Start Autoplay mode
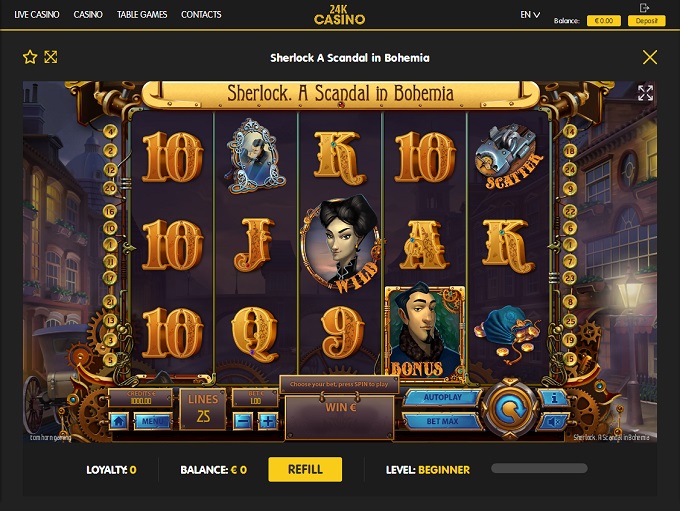680x511 pixels. pos(443,397)
